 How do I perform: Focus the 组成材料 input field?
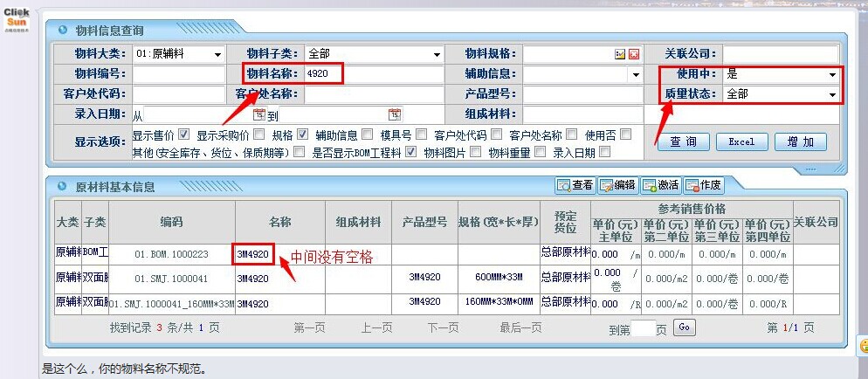(x=583, y=114)
